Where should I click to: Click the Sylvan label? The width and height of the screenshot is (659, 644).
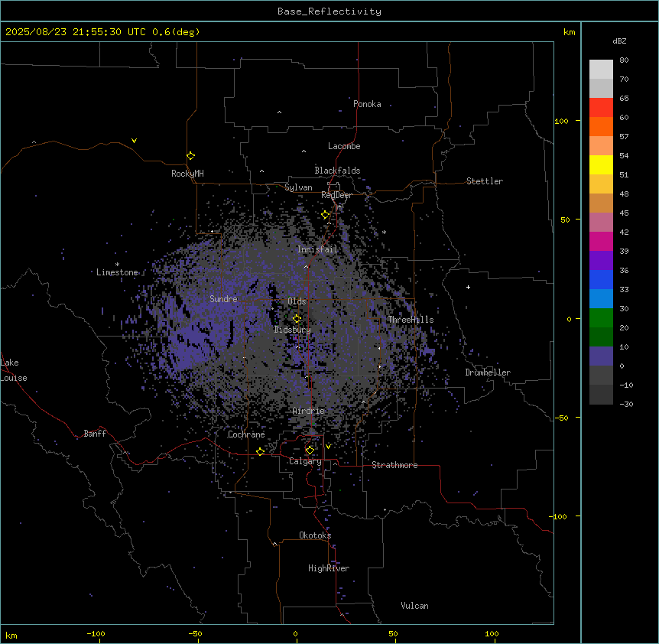tap(298, 187)
